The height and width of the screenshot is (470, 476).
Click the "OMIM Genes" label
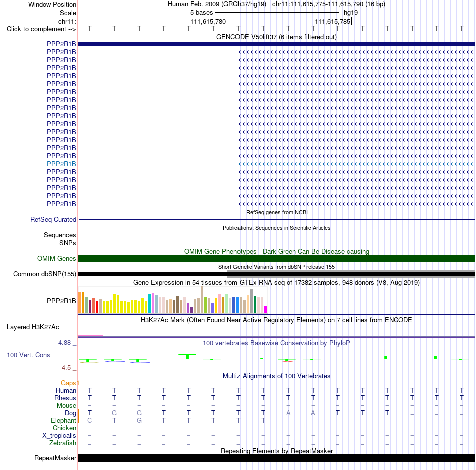coord(57,258)
